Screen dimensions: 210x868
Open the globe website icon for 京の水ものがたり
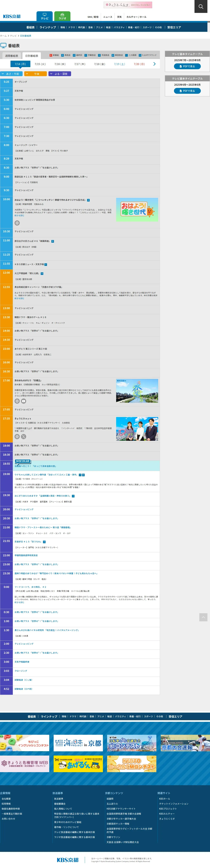click(x=17, y=401)
